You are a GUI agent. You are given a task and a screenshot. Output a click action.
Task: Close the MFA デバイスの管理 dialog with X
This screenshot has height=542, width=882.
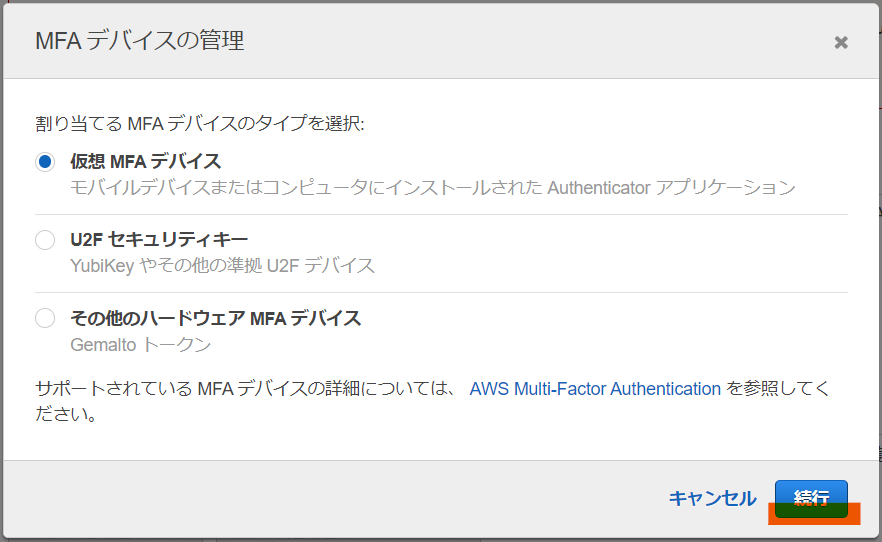click(x=841, y=42)
